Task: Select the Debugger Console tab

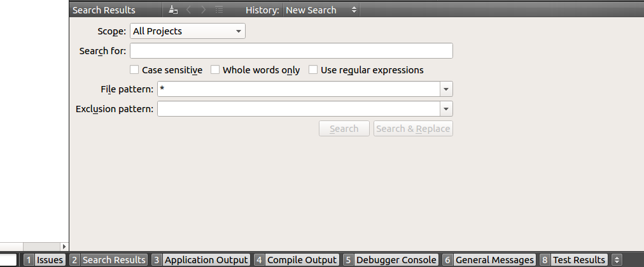Action: coord(390,260)
